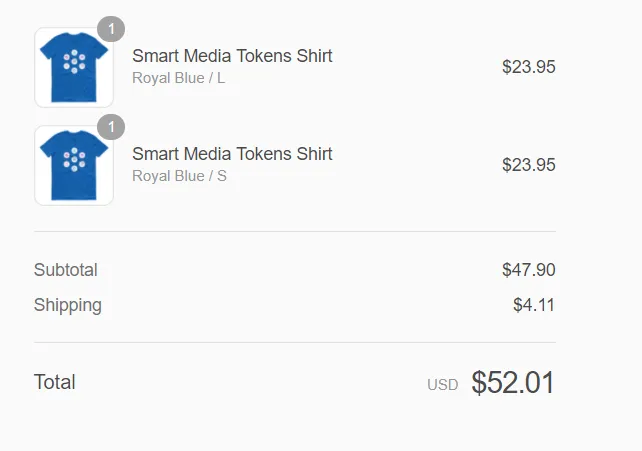Click the Royal Blue / L shirt thumbnail
The image size is (642, 451).
[x=74, y=68]
